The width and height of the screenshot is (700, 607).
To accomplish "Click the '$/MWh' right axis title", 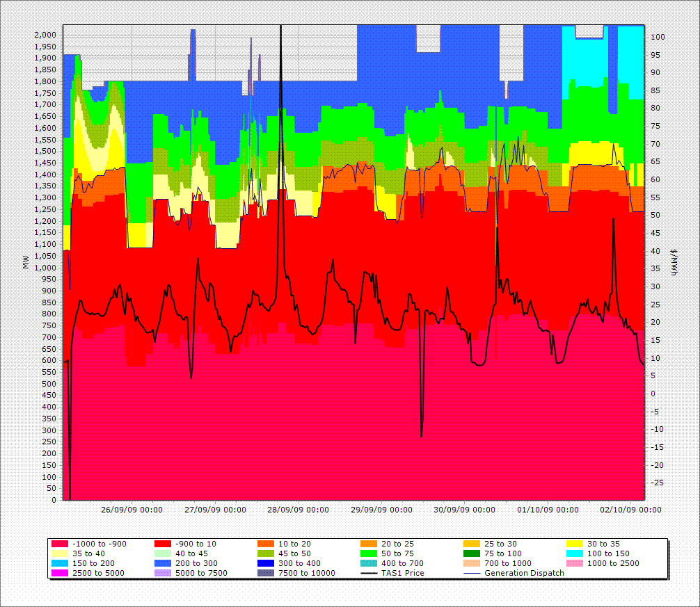I will (x=674, y=262).
